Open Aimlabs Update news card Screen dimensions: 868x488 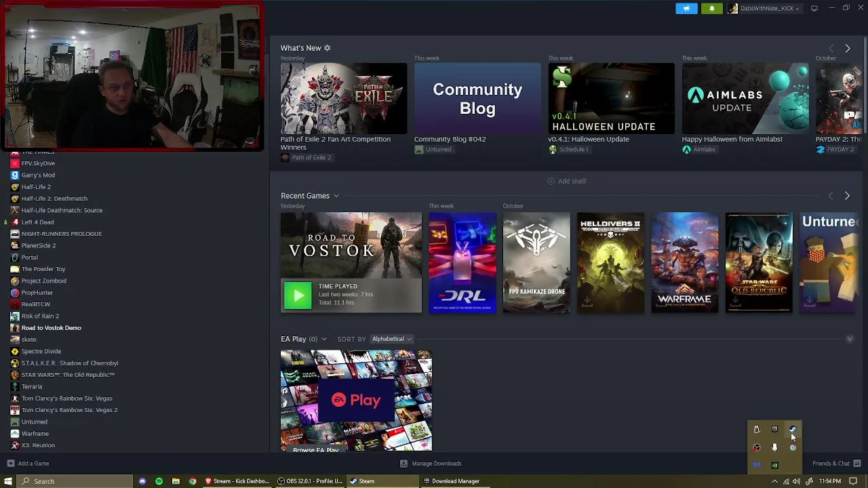click(745, 99)
